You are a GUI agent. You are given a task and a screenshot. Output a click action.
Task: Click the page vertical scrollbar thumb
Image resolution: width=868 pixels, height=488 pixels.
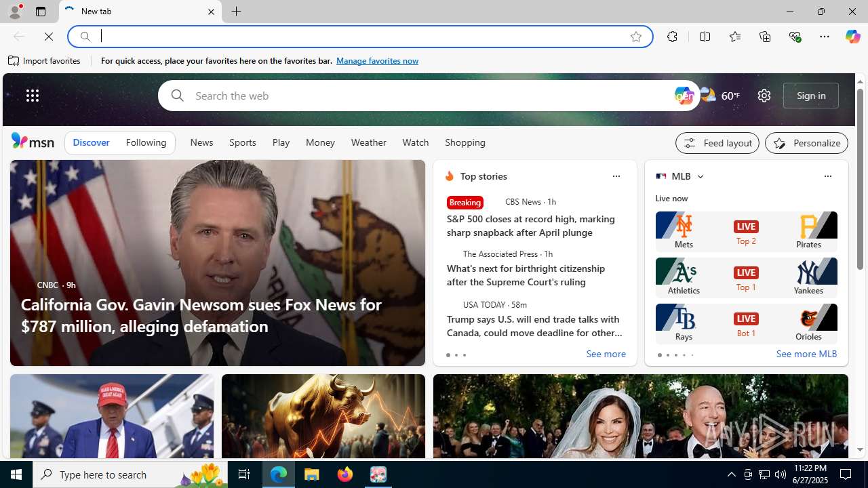click(x=860, y=179)
